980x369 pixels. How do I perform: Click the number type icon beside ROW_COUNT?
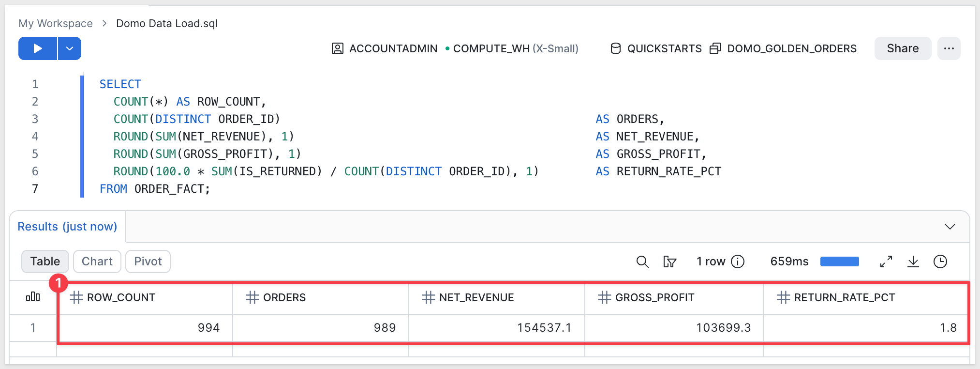(x=76, y=297)
